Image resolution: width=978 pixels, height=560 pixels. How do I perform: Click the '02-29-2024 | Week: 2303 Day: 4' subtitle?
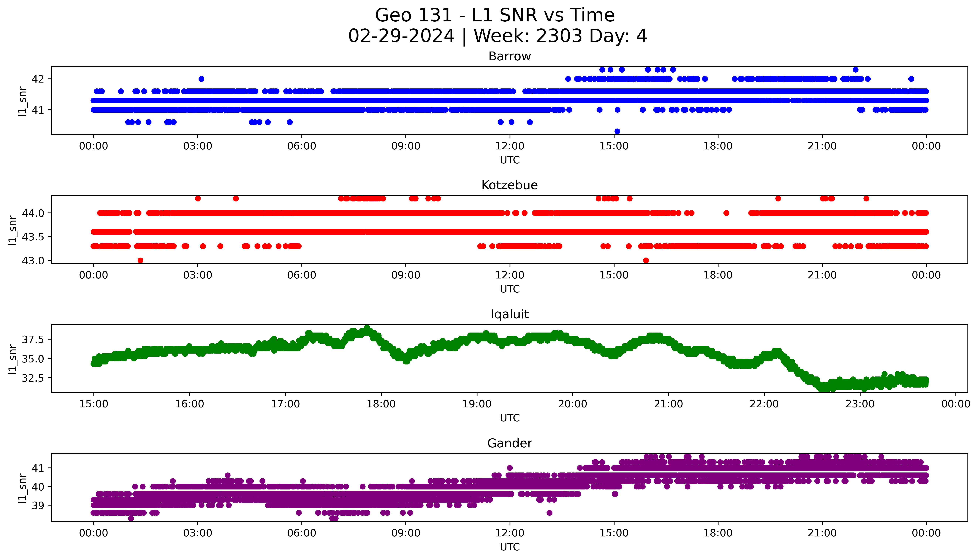tap(497, 36)
